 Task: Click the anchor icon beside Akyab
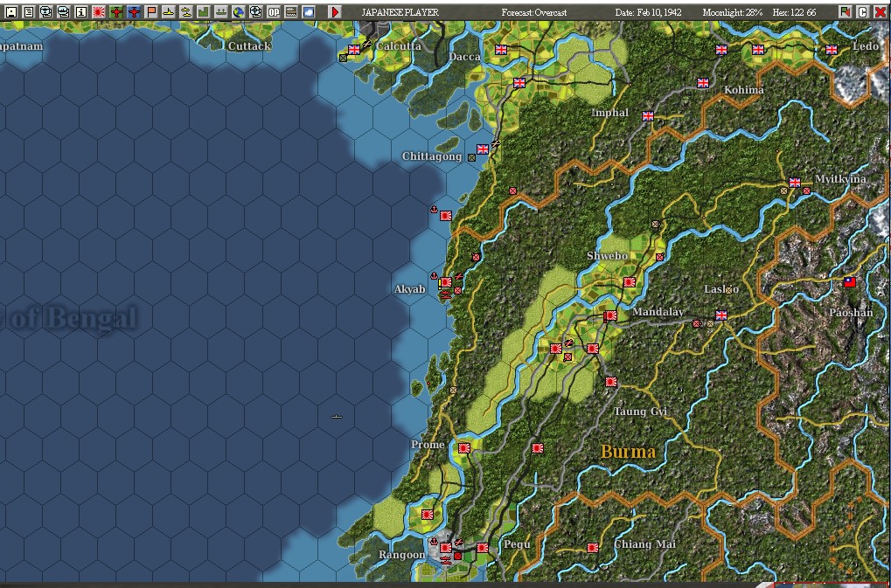[x=434, y=276]
